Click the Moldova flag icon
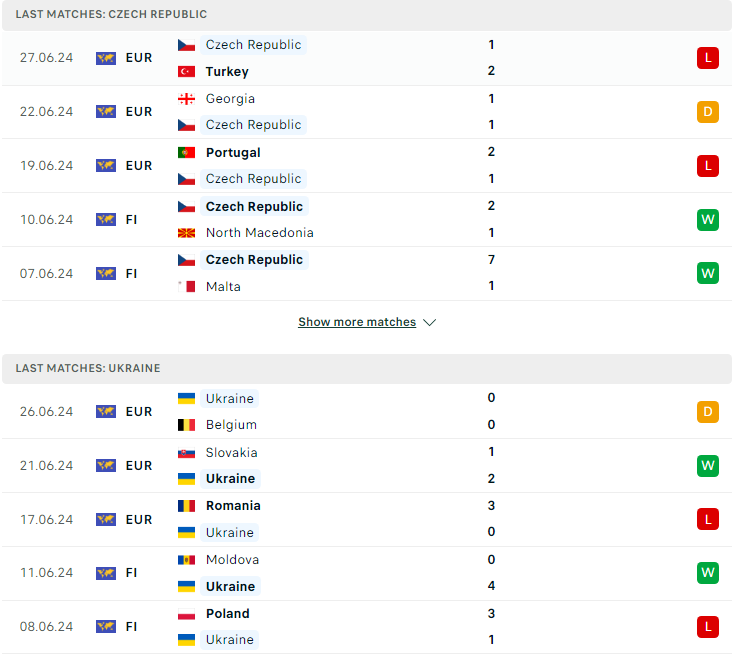 [186, 560]
